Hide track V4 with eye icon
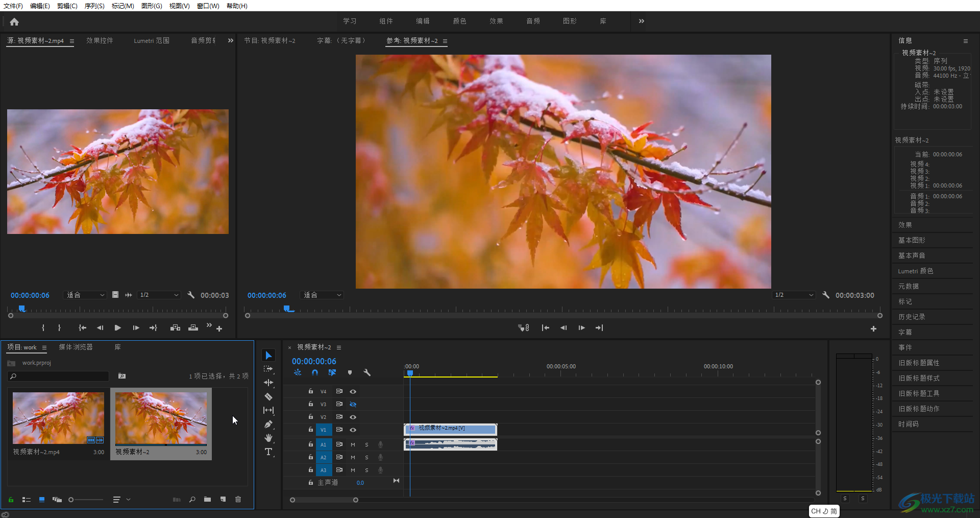980x518 pixels. (x=353, y=391)
